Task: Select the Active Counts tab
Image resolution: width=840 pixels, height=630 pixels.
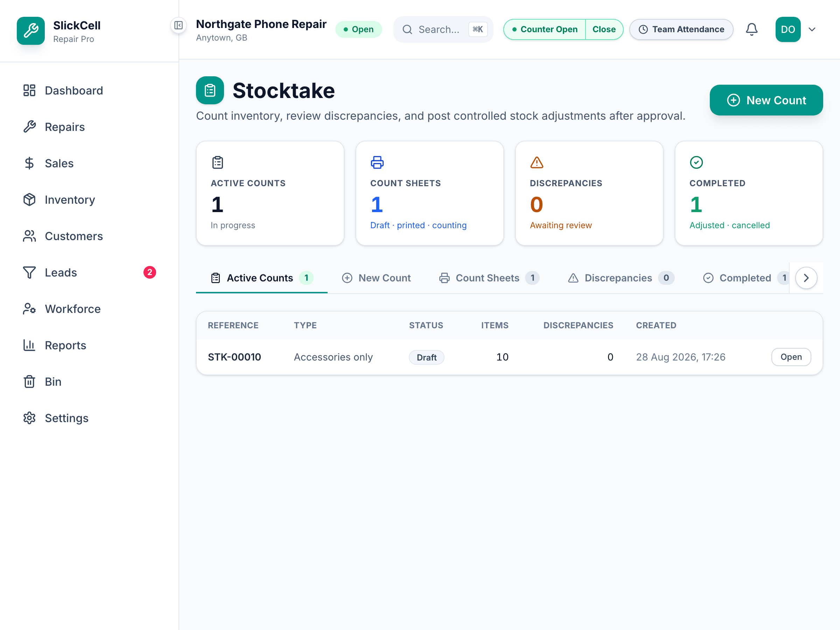Action: click(262, 278)
